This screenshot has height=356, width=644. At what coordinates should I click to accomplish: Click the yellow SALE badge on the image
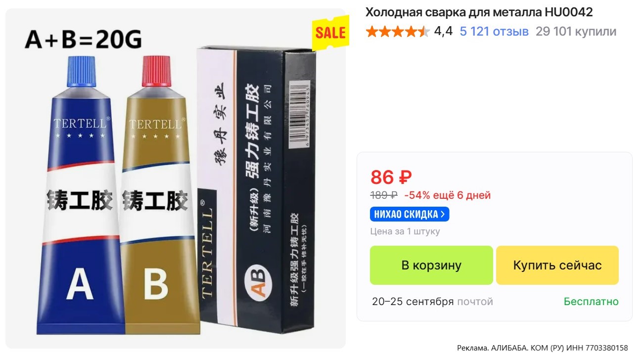330,33
